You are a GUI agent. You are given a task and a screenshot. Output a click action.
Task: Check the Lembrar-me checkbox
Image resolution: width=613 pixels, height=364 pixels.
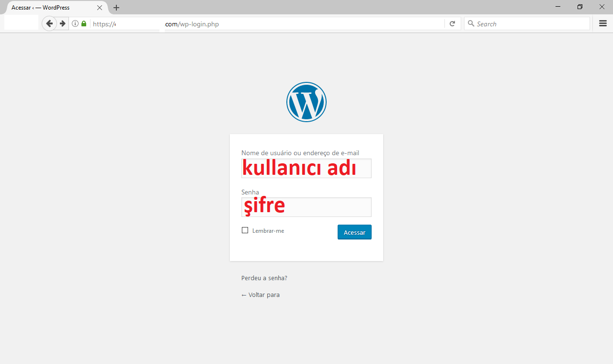pyautogui.click(x=245, y=230)
